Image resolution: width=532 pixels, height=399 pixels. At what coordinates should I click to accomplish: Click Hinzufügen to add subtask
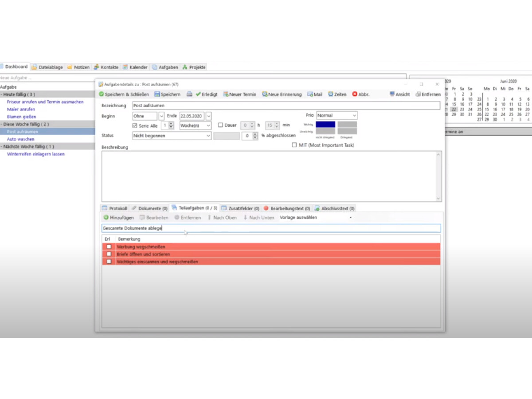[118, 218]
